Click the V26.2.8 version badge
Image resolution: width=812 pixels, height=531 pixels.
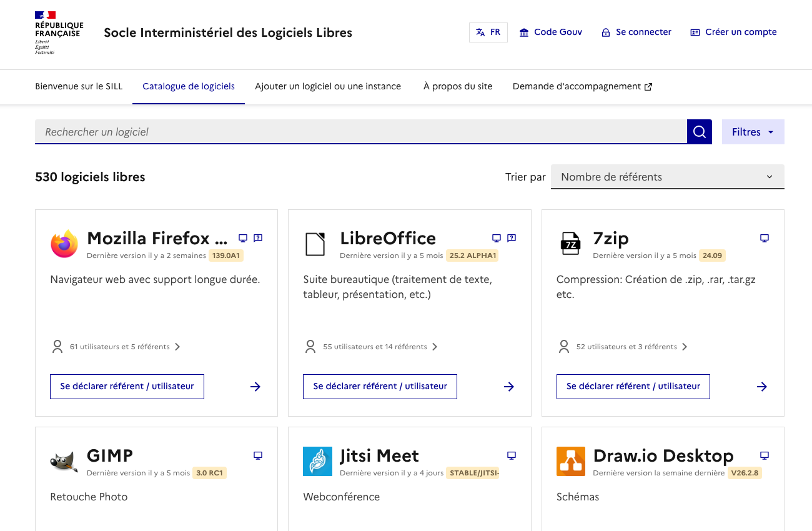745,473
